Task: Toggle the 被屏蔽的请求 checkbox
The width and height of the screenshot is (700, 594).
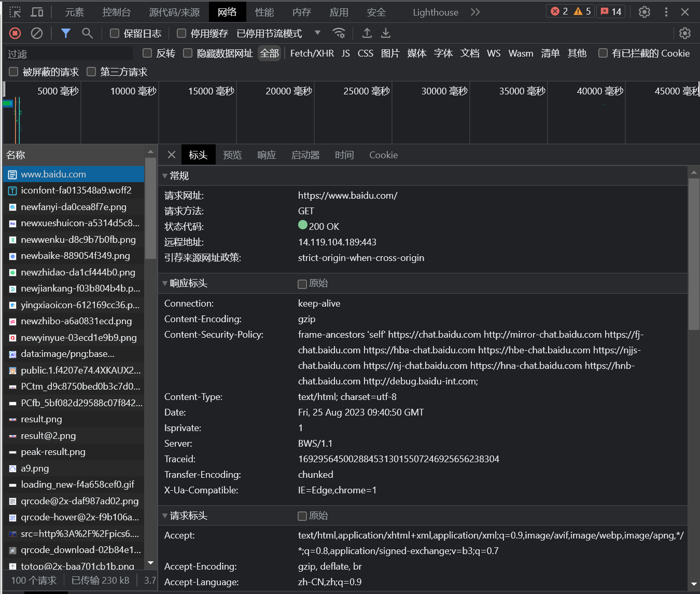Action: click(x=13, y=72)
